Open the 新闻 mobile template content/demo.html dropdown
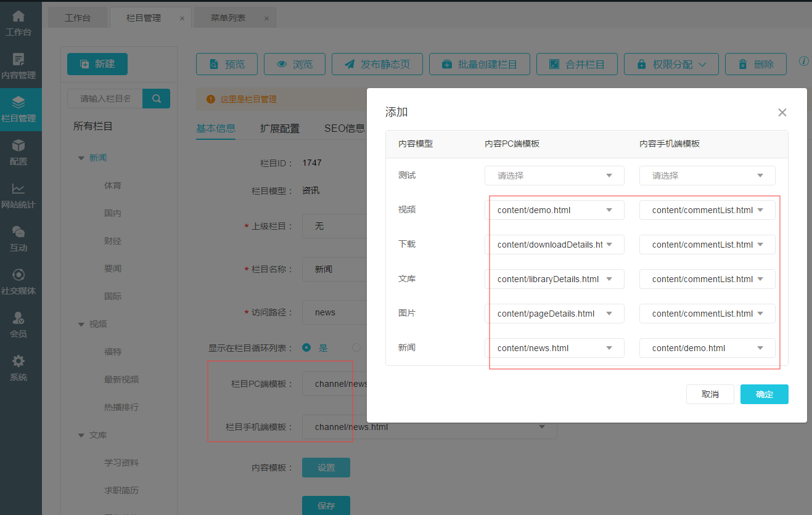Image resolution: width=812 pixels, height=515 pixels. (x=707, y=348)
